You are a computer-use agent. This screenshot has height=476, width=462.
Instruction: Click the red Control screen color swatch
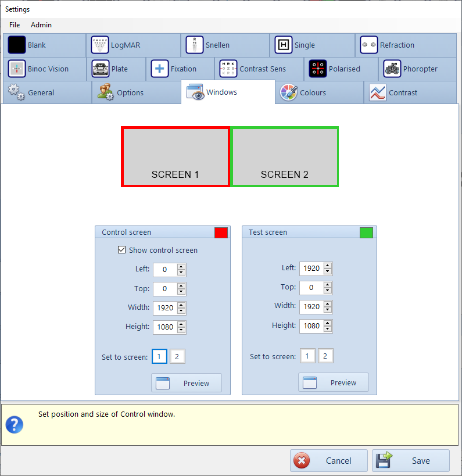[x=221, y=232]
